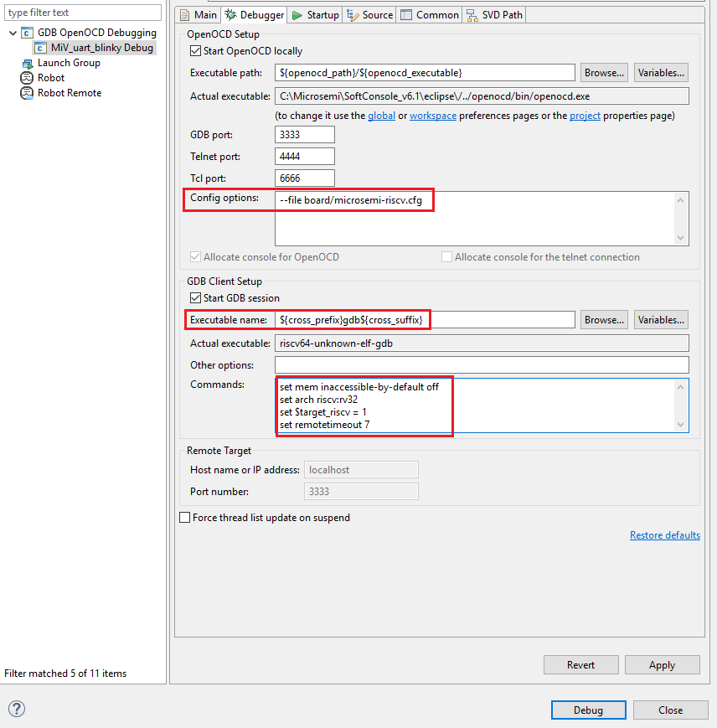
Task: Browse for GDB executable name
Action: coord(604,320)
